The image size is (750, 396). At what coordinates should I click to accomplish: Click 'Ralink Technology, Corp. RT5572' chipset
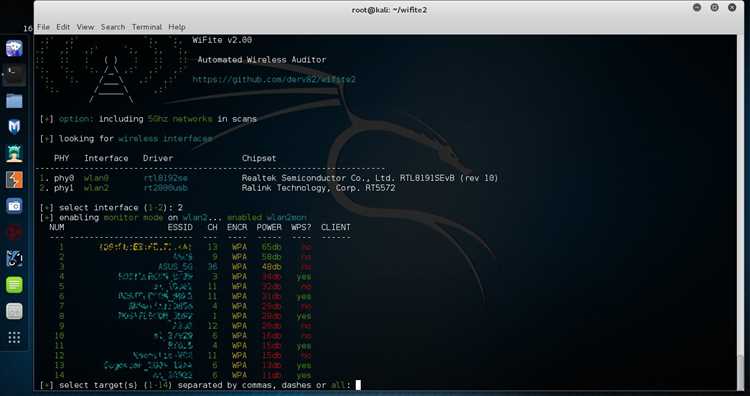pyautogui.click(x=319, y=188)
